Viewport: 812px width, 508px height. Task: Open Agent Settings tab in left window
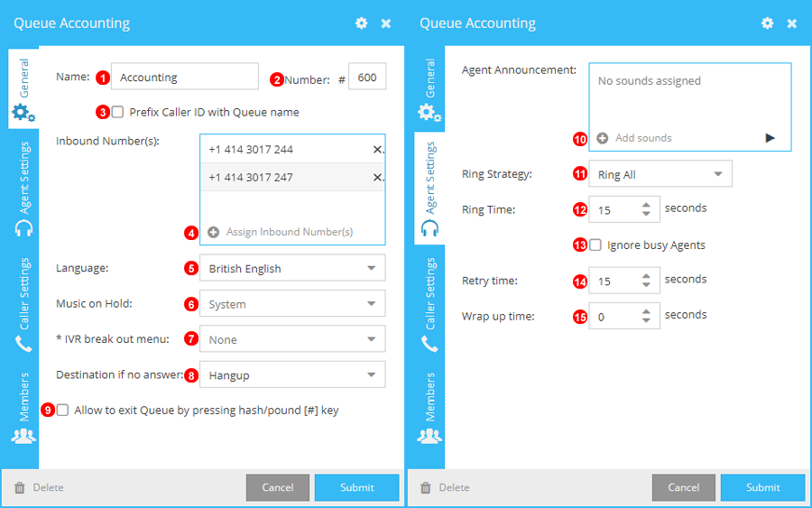click(x=23, y=189)
